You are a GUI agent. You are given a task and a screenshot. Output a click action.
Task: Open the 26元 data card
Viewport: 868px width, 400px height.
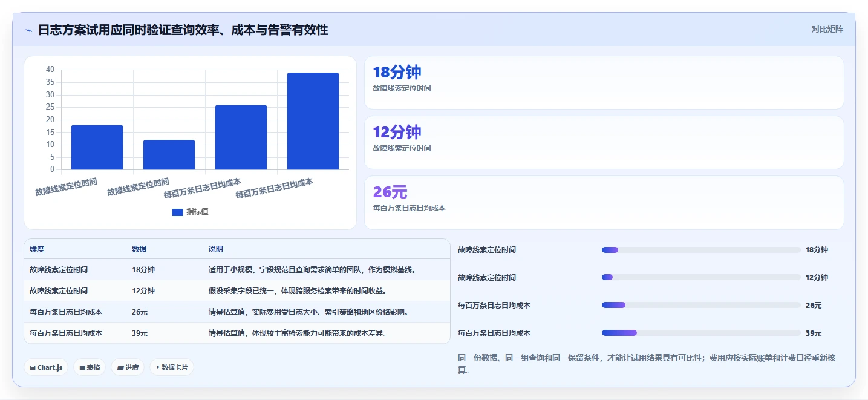604,203
